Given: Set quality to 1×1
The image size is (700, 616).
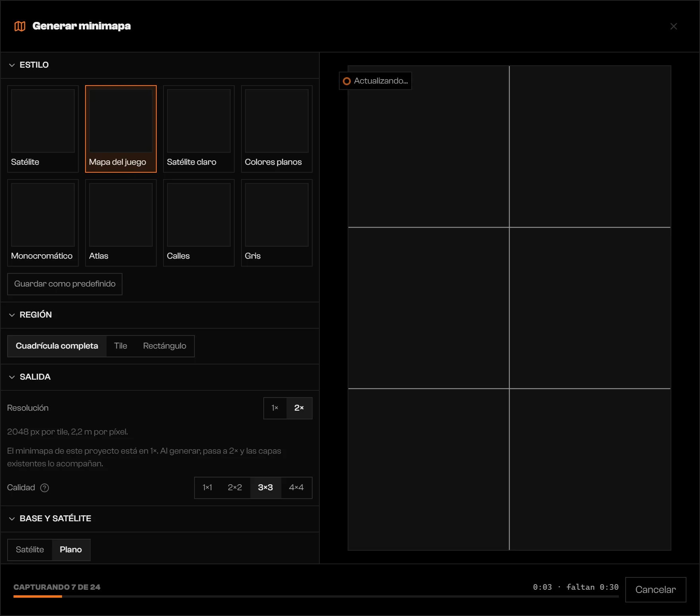Looking at the screenshot, I should click(207, 488).
